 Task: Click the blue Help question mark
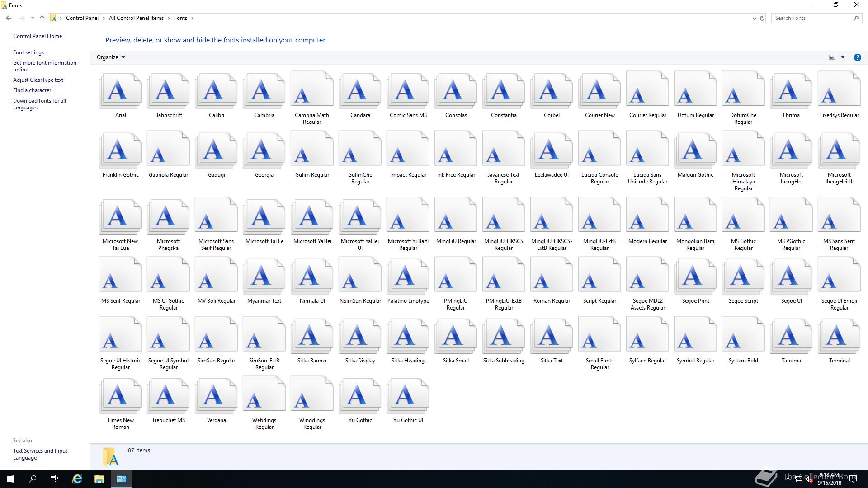pos(857,57)
